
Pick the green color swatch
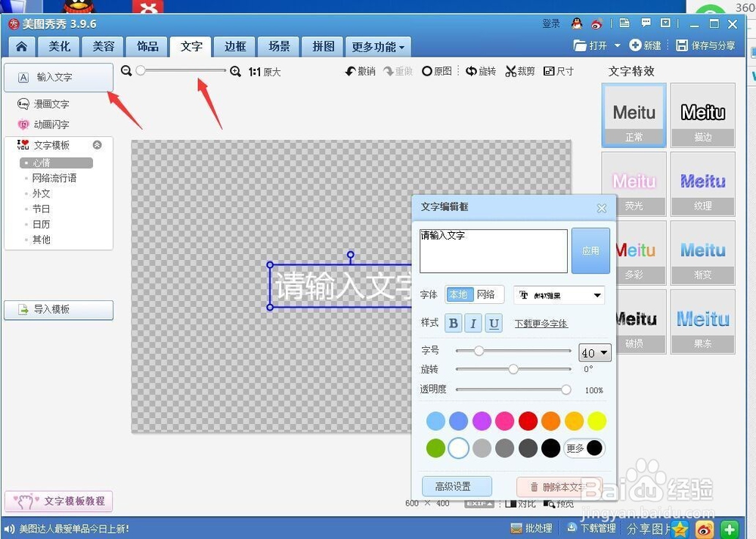[436, 448]
